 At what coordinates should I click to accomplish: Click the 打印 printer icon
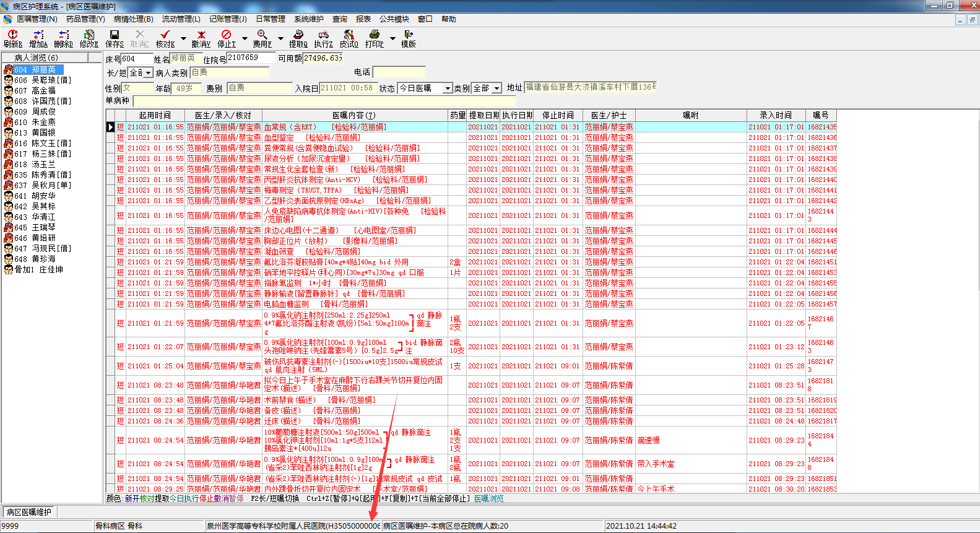tap(375, 38)
